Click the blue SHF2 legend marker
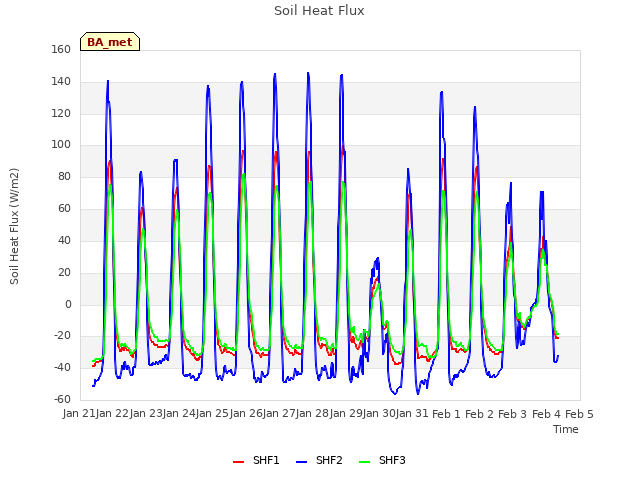Image resolution: width=640 pixels, height=480 pixels. point(301,462)
